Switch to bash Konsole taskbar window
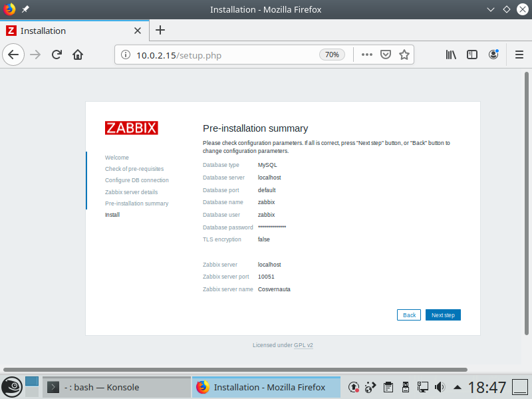Screen dimensions: 532x399 click(117, 387)
